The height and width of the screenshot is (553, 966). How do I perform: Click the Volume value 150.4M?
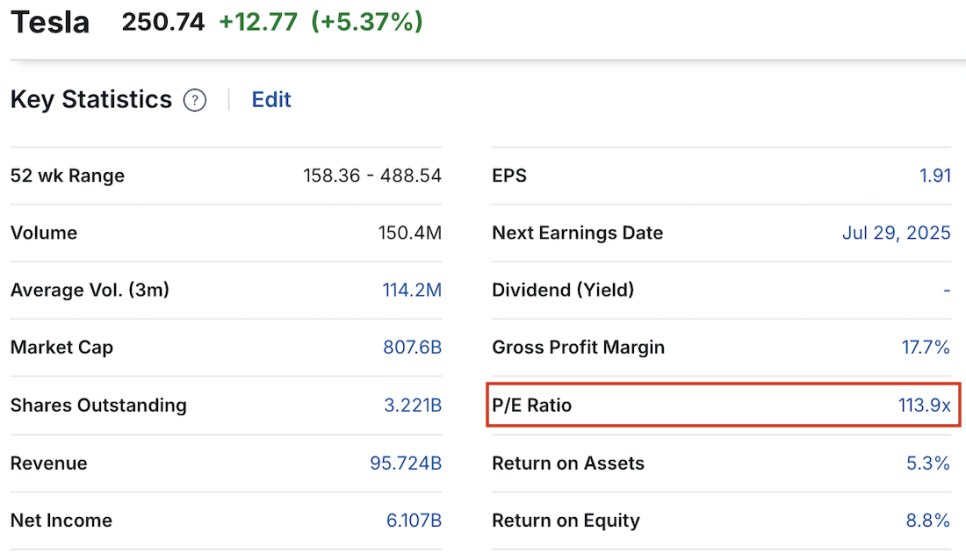[x=410, y=233]
